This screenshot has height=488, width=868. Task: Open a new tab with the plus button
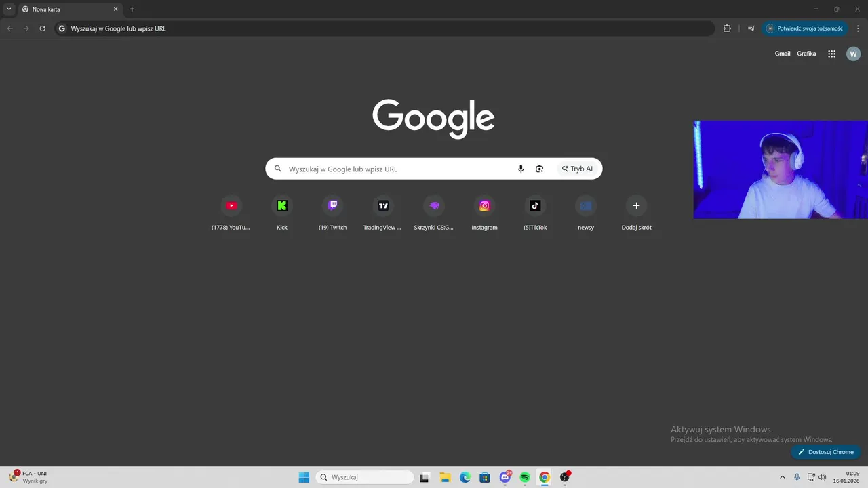[132, 9]
